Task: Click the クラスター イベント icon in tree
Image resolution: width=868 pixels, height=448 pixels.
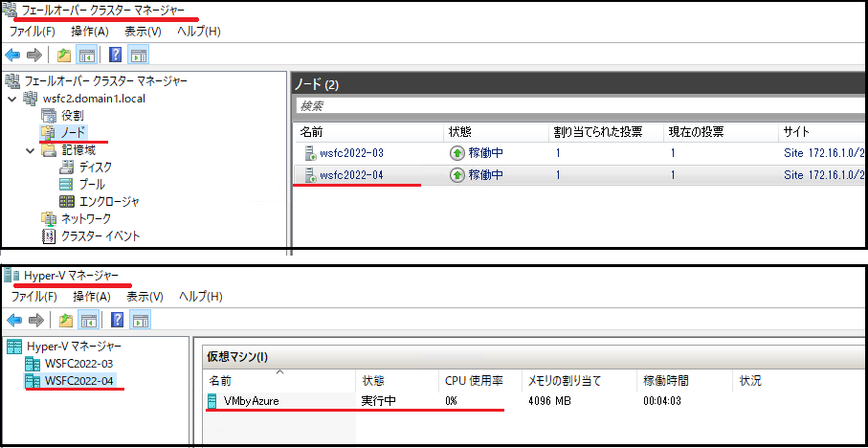Action: click(49, 235)
